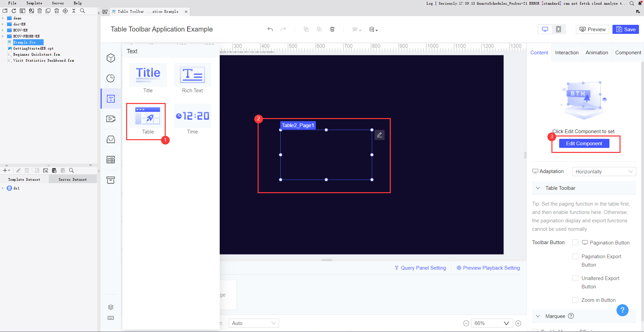Decrease canvas zoom with the minus control

point(466,323)
